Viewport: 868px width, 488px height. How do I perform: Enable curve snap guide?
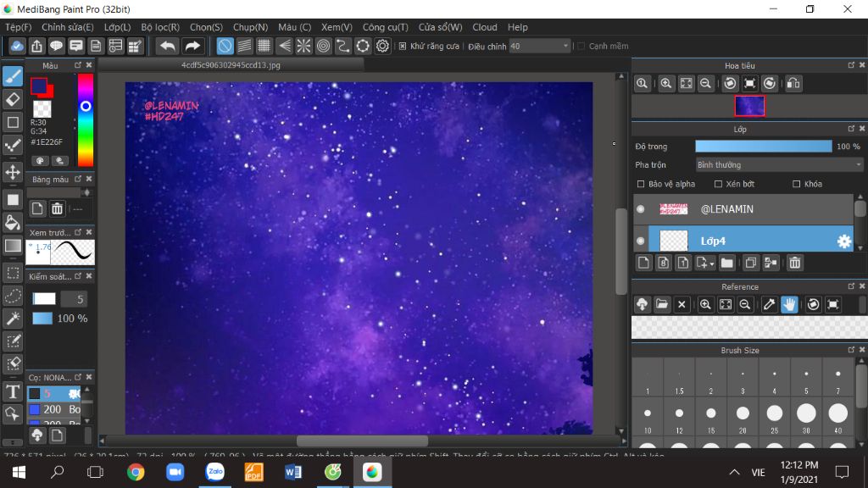(343, 46)
